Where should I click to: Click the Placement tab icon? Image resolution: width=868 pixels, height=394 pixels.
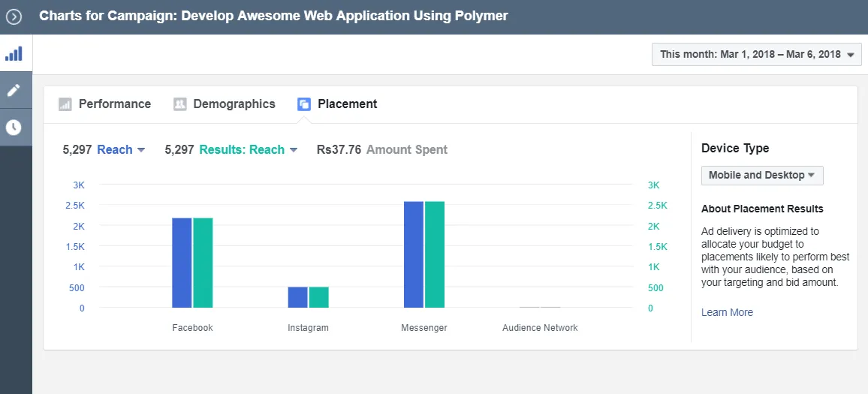(304, 104)
